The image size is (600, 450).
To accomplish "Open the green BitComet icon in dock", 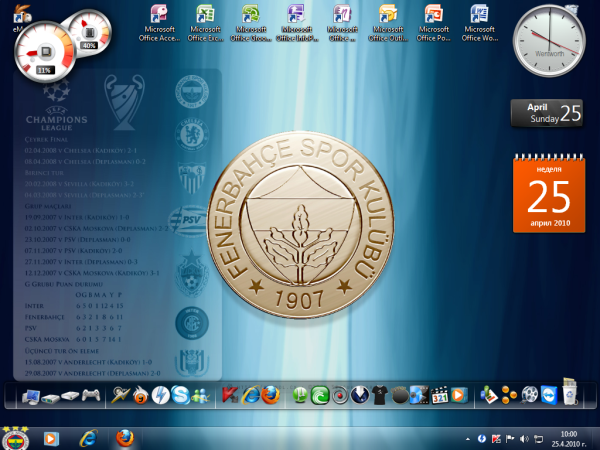I will [320, 395].
